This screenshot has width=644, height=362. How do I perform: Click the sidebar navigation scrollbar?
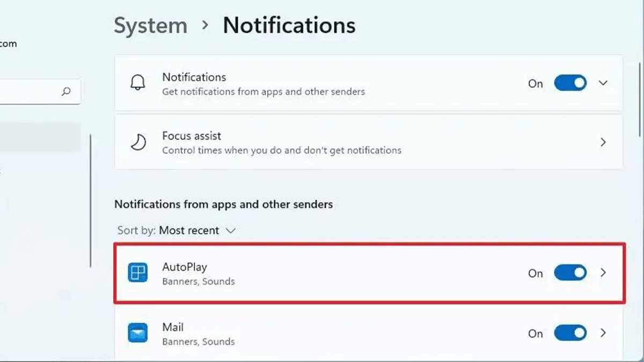tap(90, 201)
